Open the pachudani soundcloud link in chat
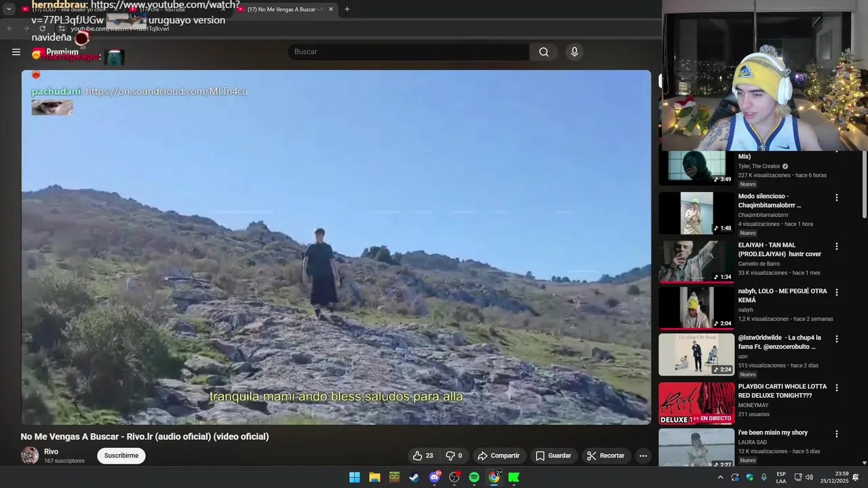 166,91
